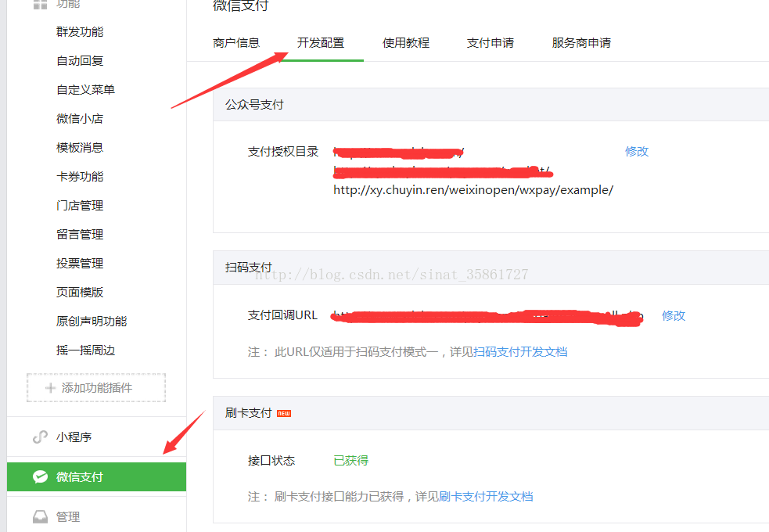Switch to 使用教程 tab

(406, 43)
